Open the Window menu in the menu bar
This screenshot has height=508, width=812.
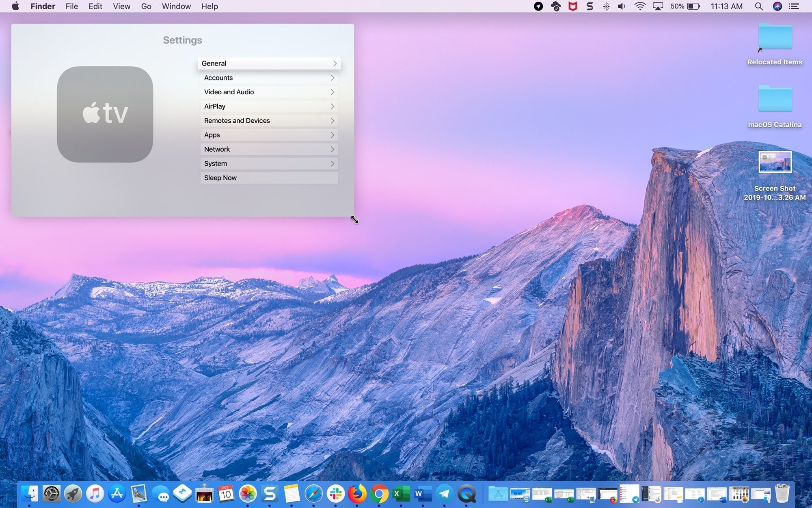coord(176,6)
